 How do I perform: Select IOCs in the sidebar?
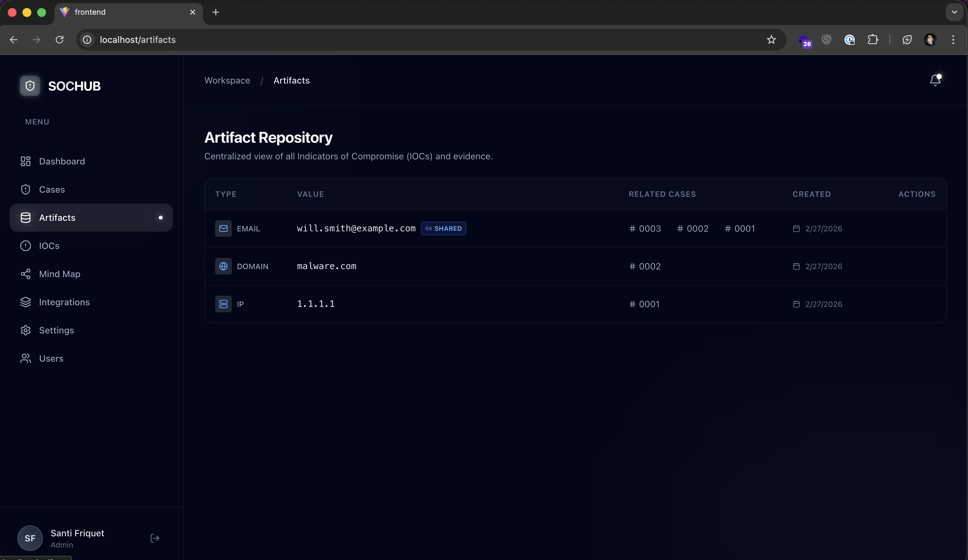49,246
